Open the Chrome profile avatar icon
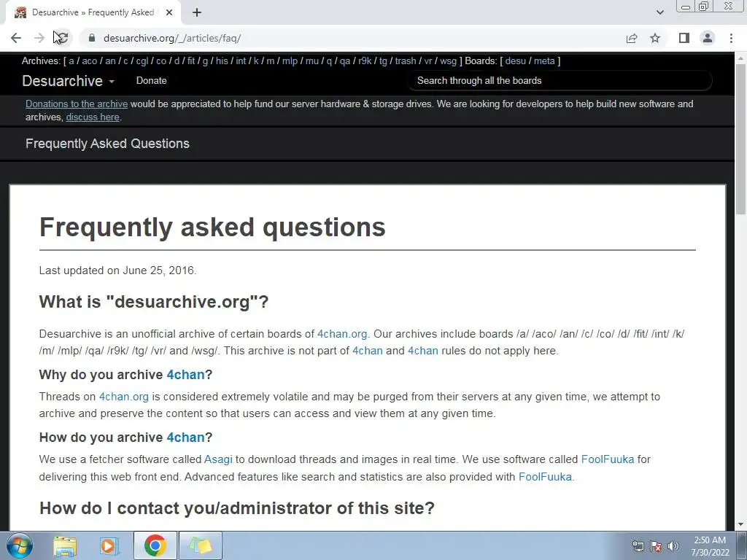 pos(708,38)
